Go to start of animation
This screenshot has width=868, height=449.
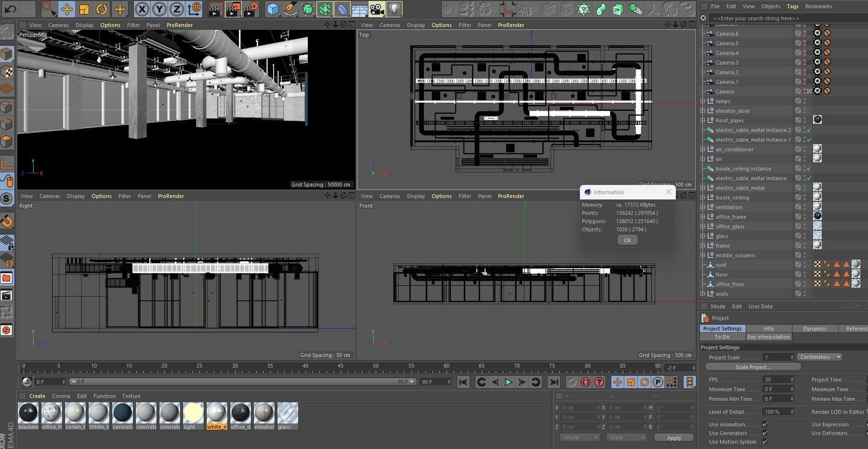click(x=463, y=382)
